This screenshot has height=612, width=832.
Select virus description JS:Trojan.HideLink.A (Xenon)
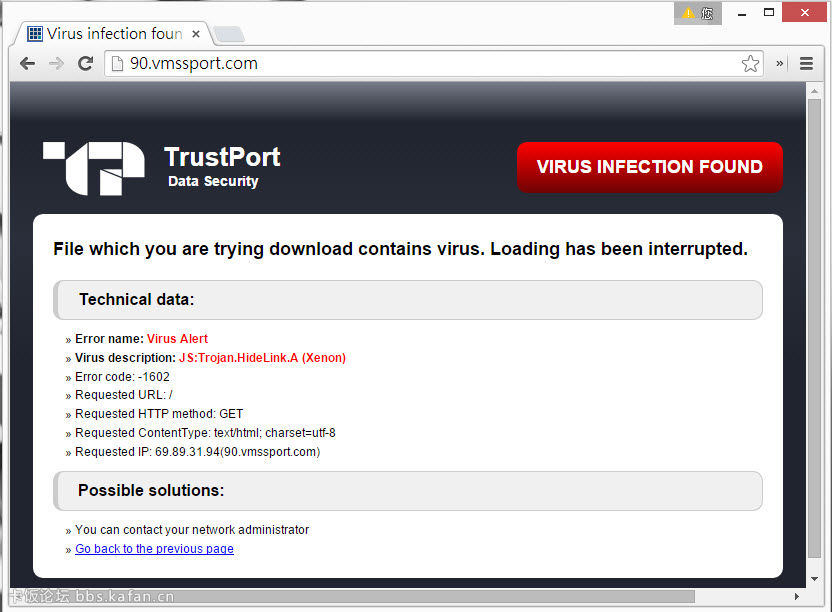262,358
